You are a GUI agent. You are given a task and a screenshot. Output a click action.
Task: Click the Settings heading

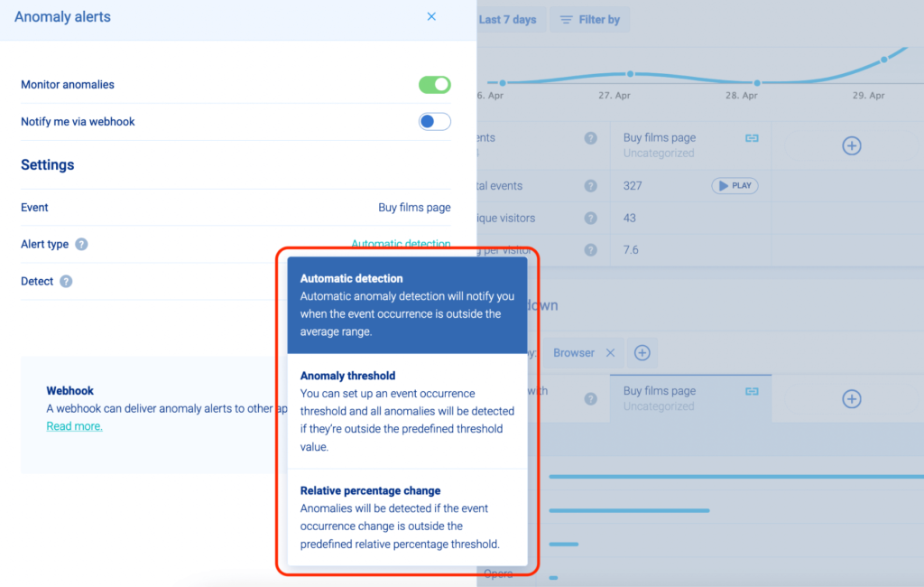[x=48, y=164]
